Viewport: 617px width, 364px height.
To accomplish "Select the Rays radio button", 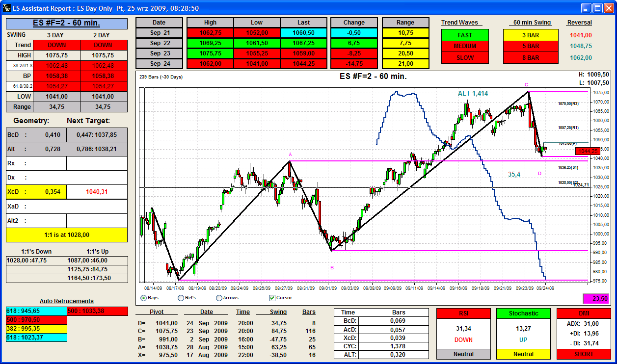I will click(144, 298).
